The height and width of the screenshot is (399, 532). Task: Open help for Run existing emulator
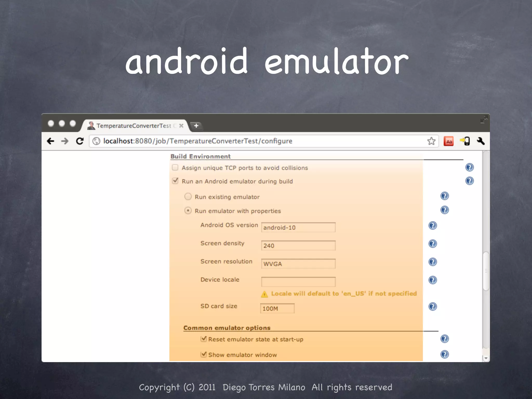point(444,196)
